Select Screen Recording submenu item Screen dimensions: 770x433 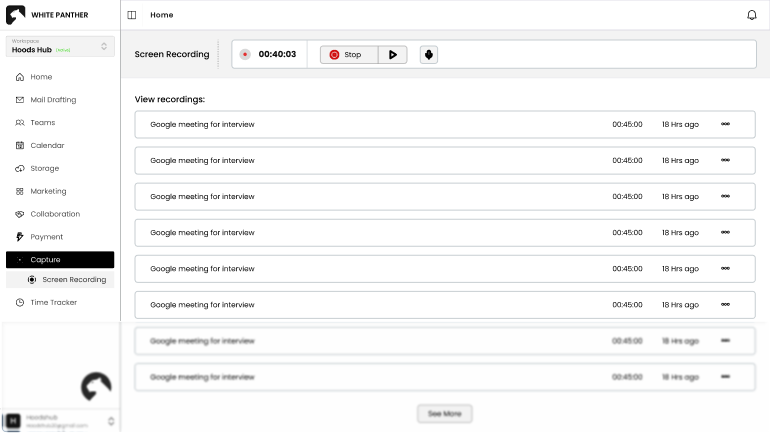pyautogui.click(x=73, y=279)
